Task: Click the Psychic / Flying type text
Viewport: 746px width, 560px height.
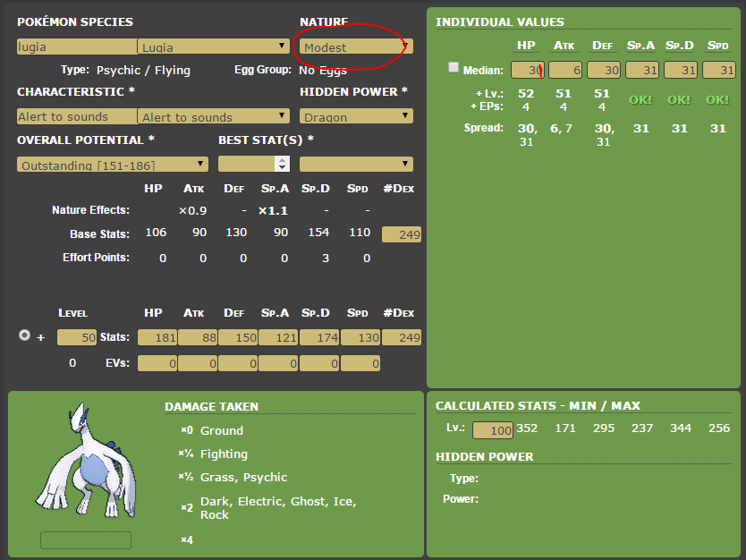Action: coord(143,71)
